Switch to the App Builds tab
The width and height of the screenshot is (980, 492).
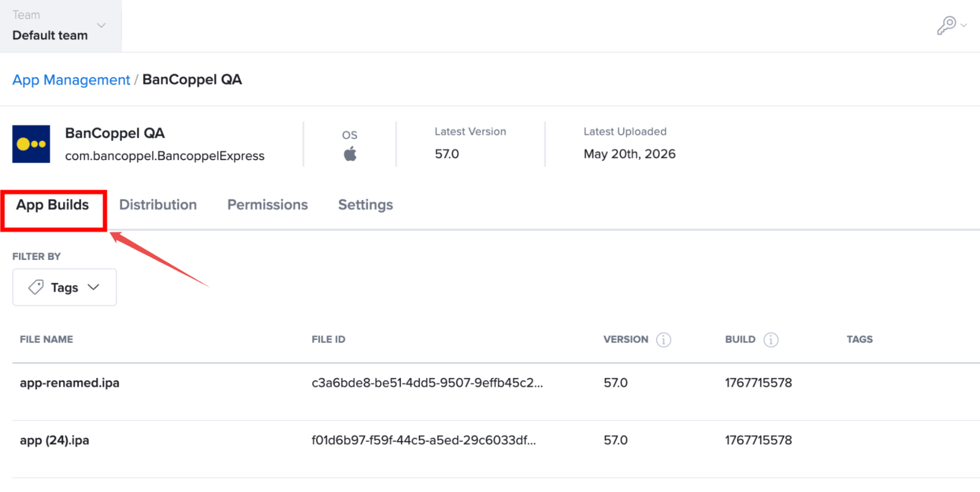click(x=52, y=205)
